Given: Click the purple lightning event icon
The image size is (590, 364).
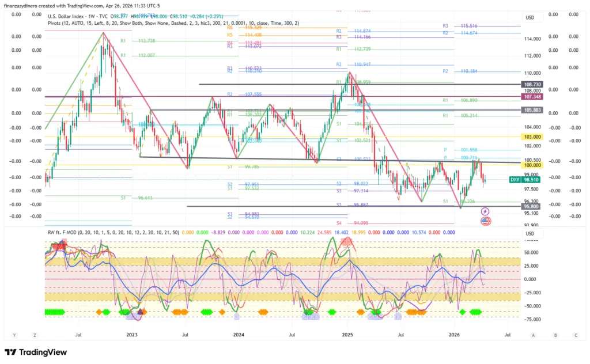Looking at the screenshot, I should pos(485,211).
